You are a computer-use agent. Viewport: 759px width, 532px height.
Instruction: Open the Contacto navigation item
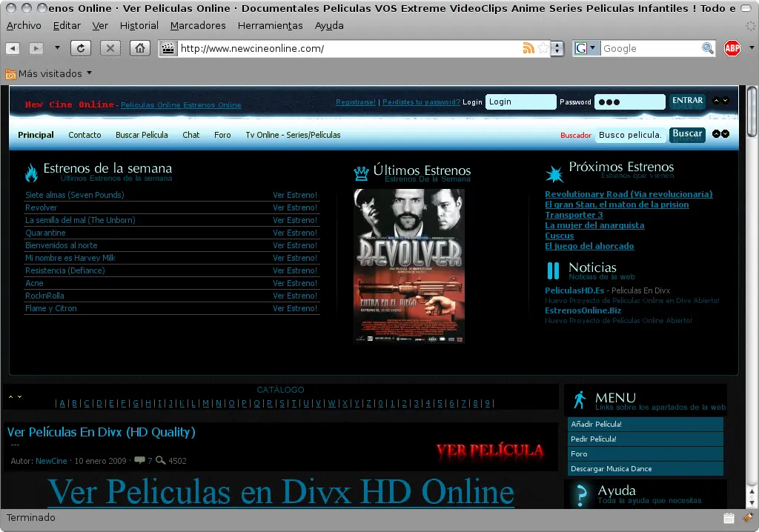click(x=84, y=135)
